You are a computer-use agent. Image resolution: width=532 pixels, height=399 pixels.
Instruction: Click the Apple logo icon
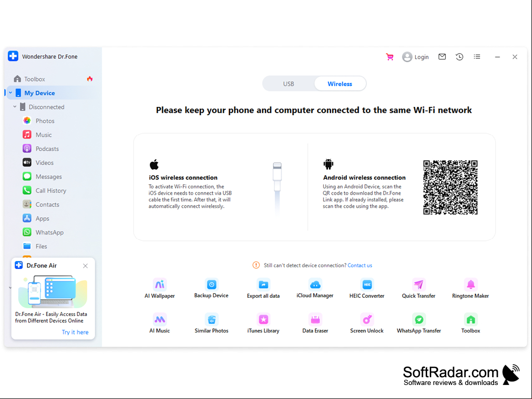tap(154, 164)
